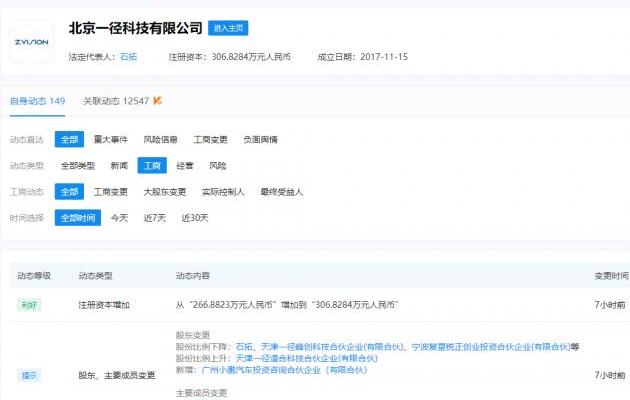The image size is (630, 400).
Task: Click registered capital 306.8284万元人民币 text
Action: (251, 57)
